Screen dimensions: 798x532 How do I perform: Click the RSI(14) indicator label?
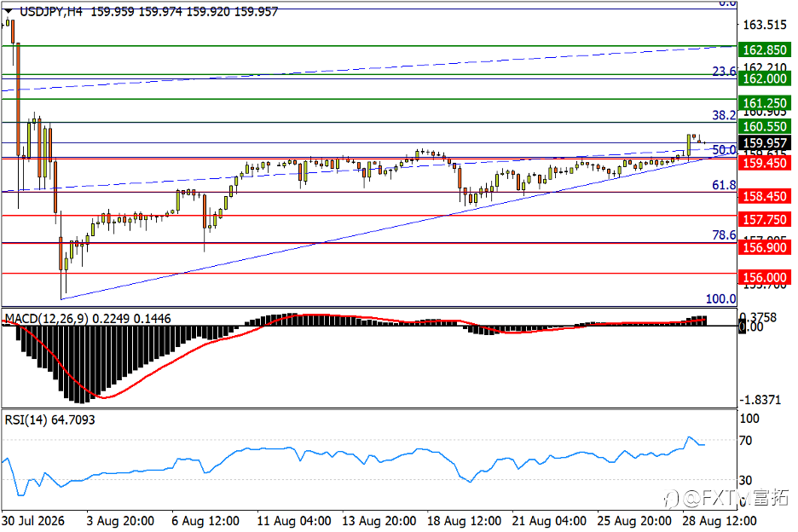pos(26,420)
